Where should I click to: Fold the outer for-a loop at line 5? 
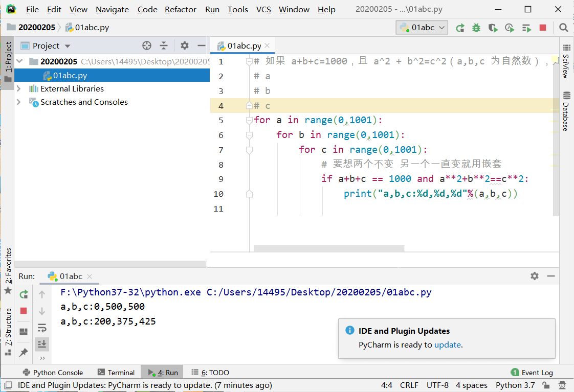(249, 120)
